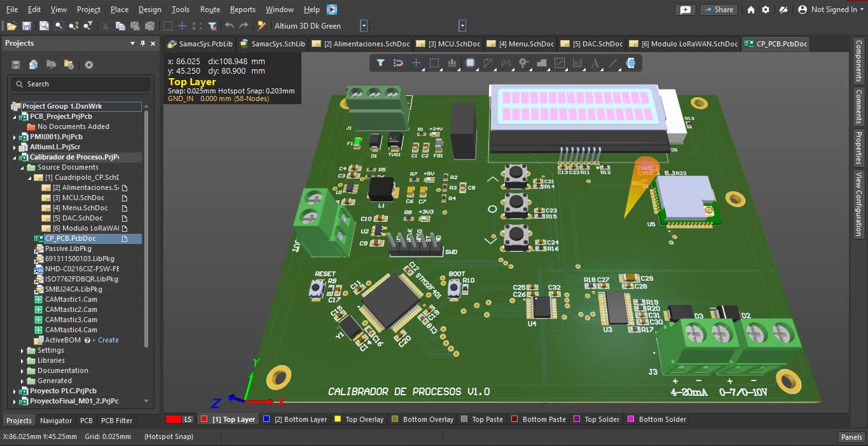Click the feedback chat icon in the title bar
The image size is (868, 446).
685,10
